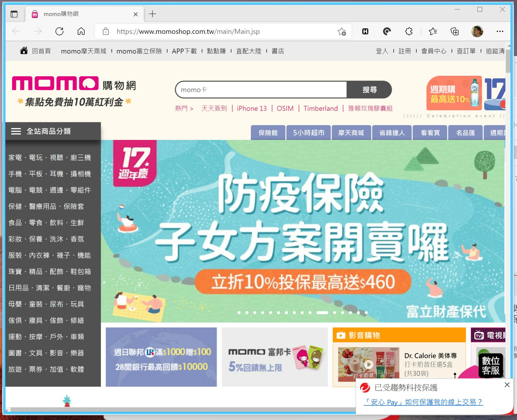Open the Favorites list

433,32
